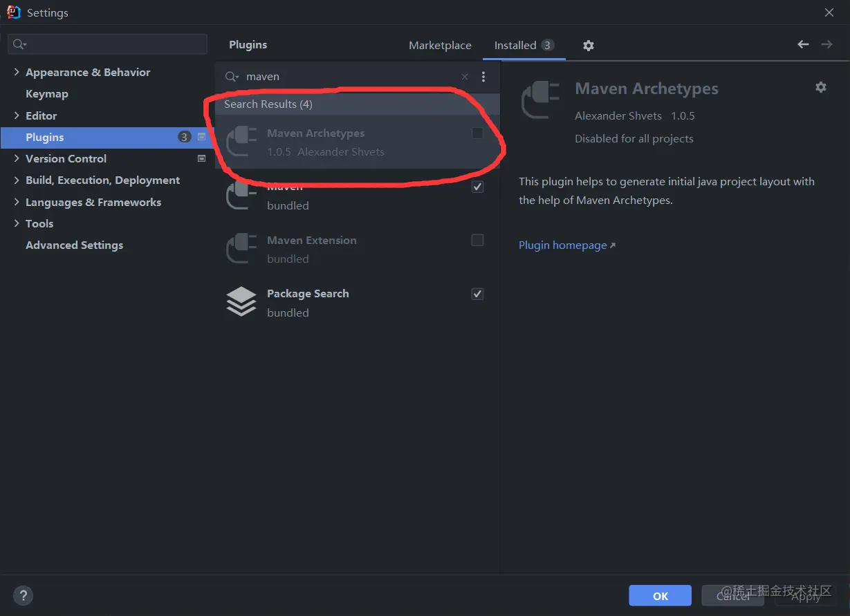
Task: Disable the Maven bundled plugin checkbox
Action: [477, 187]
